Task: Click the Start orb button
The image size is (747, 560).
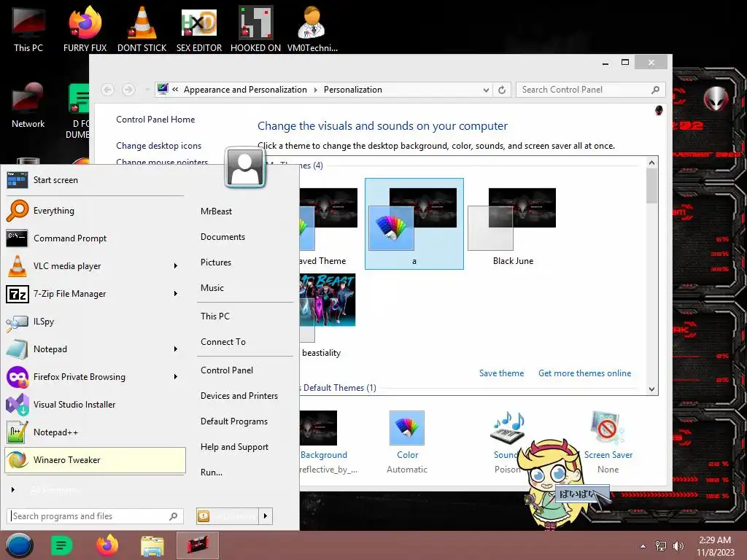Action: coord(20,545)
